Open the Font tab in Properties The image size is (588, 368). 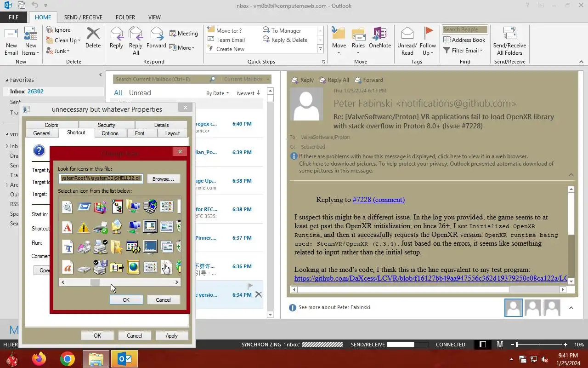[140, 133]
